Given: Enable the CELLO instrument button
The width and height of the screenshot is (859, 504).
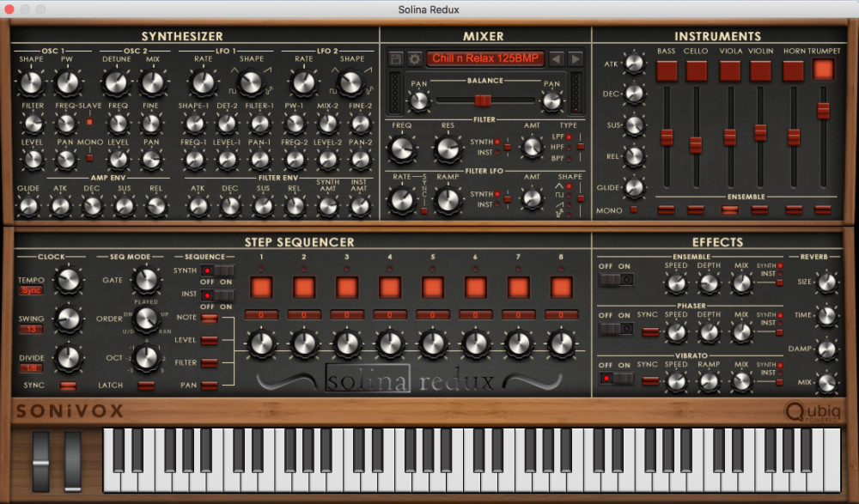Looking at the screenshot, I should pos(696,70).
